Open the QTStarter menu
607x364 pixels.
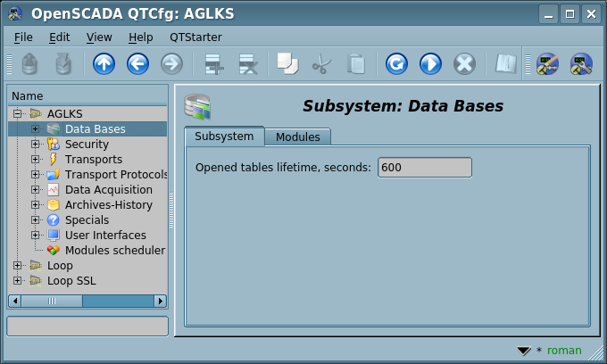click(x=195, y=37)
